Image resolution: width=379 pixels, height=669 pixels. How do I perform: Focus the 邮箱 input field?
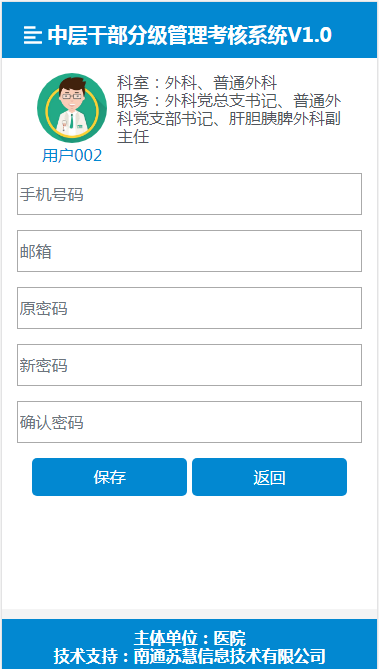(190, 251)
